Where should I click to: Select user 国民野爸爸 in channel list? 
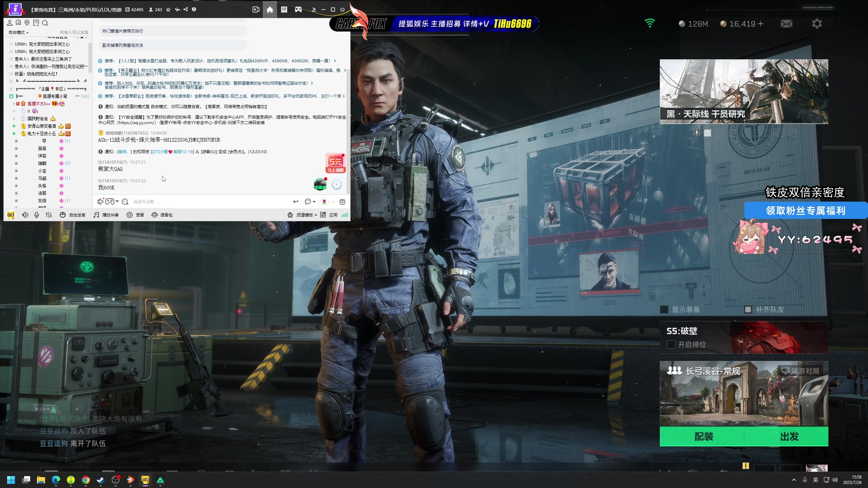click(37, 119)
